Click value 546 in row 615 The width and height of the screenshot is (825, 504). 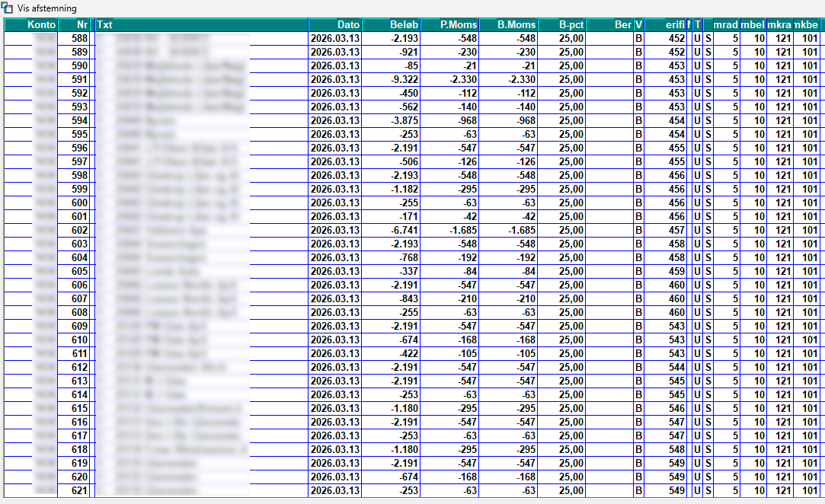pos(676,408)
